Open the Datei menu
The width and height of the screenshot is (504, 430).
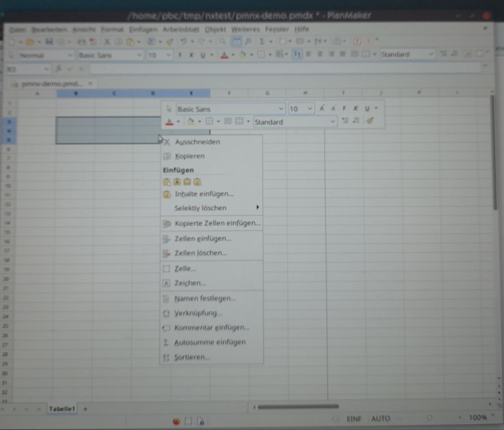coord(18,30)
